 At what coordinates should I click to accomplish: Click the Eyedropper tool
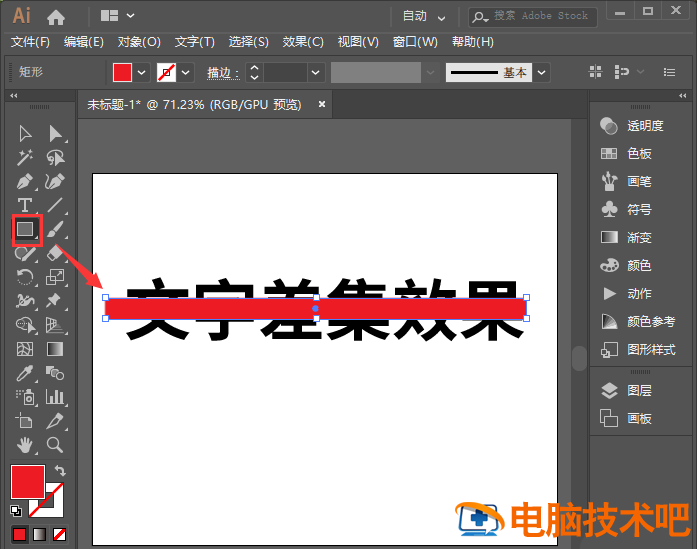click(25, 373)
